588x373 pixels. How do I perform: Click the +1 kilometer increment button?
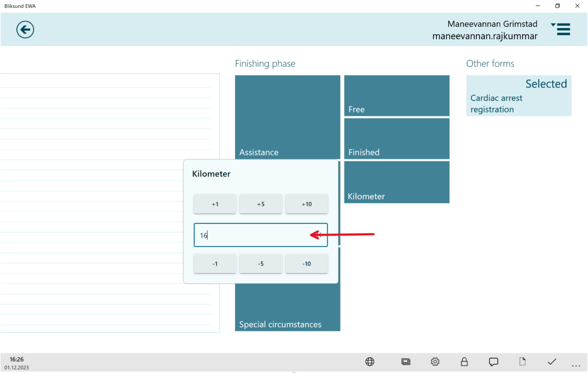click(215, 204)
